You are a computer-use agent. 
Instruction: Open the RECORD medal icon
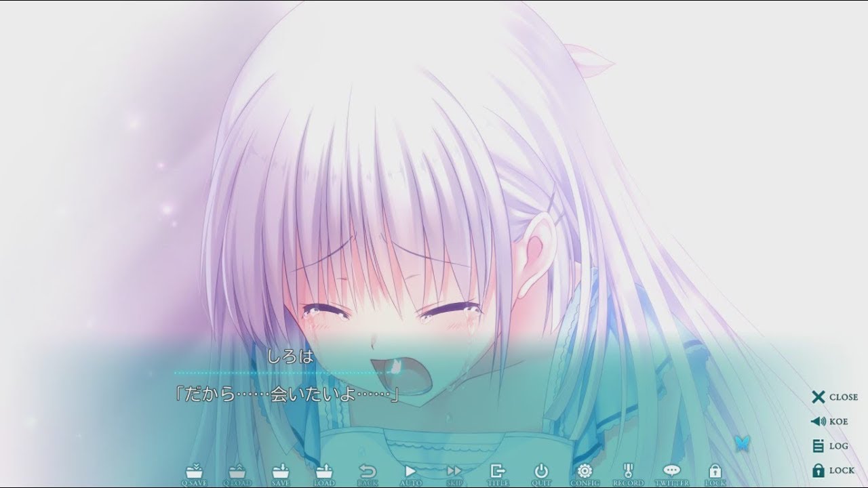coord(628,474)
